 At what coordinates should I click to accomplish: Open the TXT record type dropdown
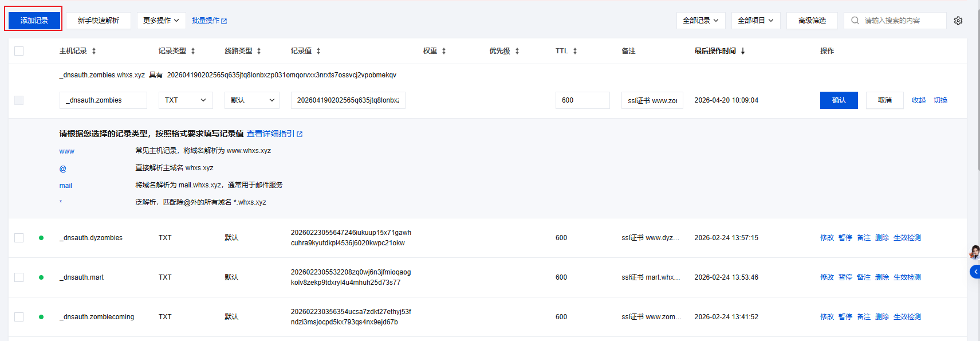coord(186,100)
